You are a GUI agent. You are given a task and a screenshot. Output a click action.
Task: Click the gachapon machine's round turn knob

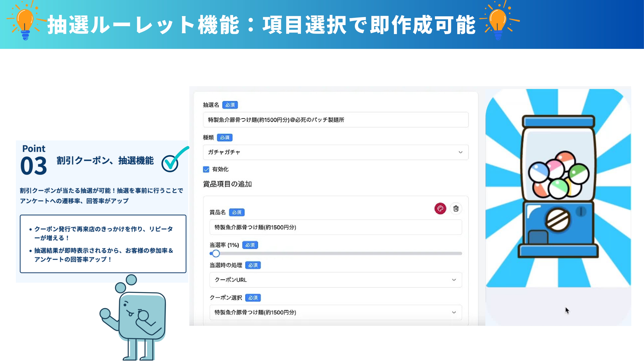click(557, 220)
